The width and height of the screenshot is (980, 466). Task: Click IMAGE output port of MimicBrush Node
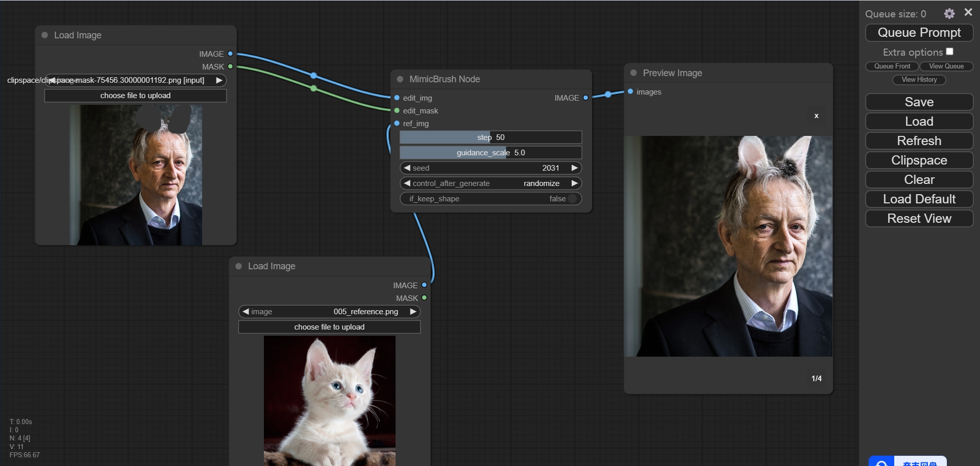[585, 98]
